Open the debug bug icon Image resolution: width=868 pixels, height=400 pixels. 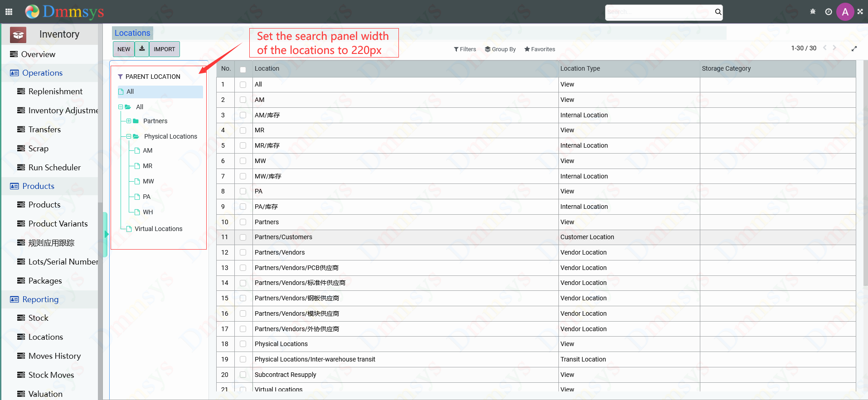tap(813, 12)
